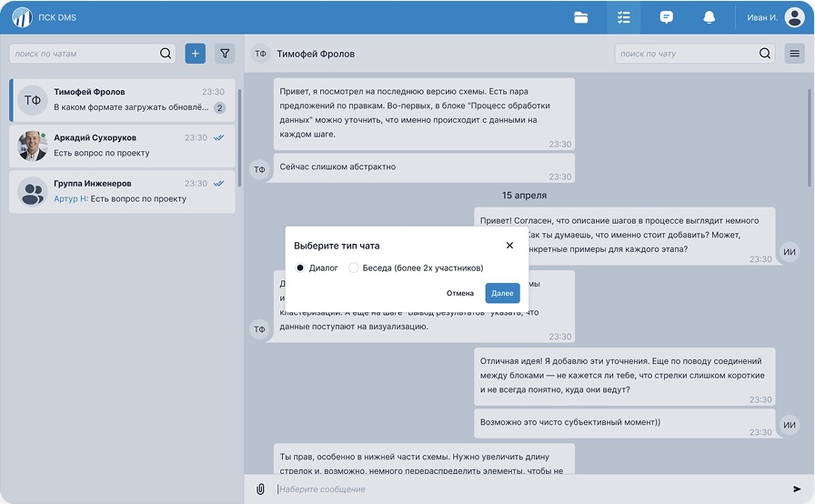Expand the Иван И. user profile menu
The width and height of the screenshot is (815, 504).
(775, 17)
